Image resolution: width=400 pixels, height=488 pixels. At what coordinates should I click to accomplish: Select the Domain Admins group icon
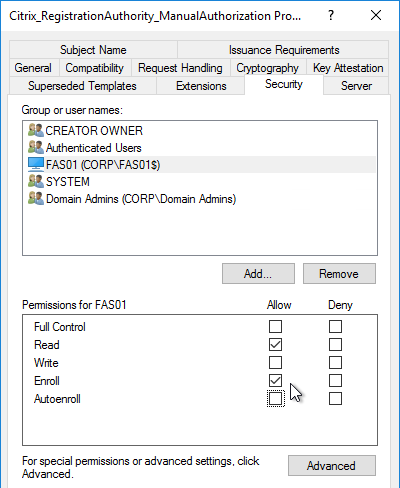[x=36, y=198]
